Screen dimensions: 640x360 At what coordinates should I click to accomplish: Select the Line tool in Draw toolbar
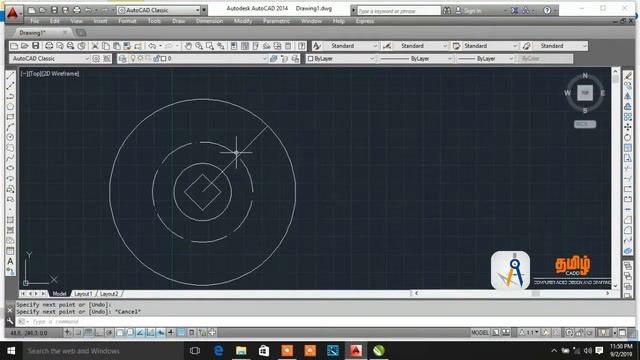pos(11,75)
